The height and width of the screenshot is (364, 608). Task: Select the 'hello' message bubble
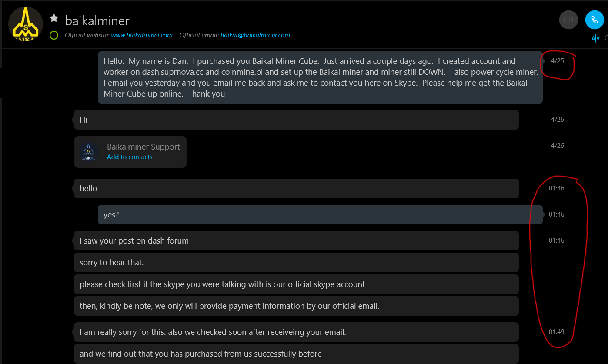[296, 188]
